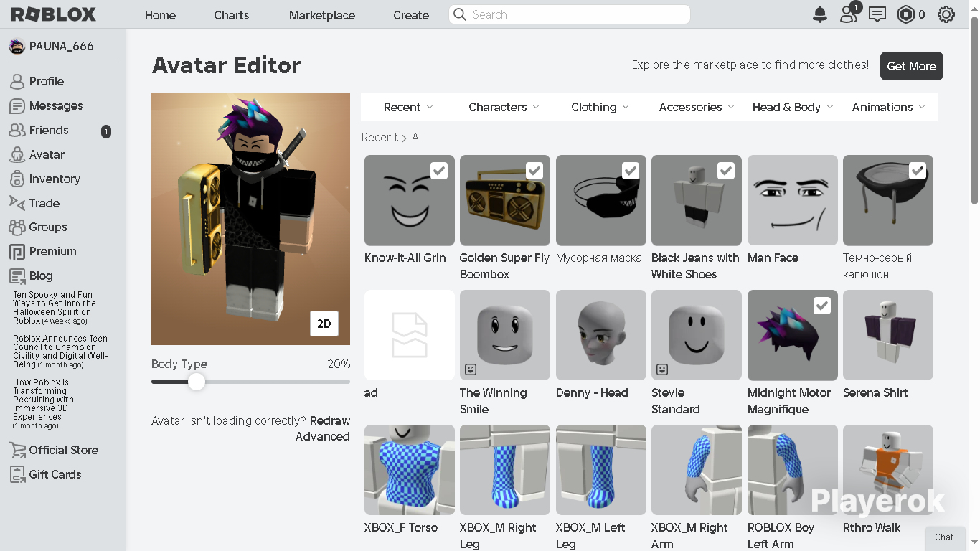Open PAUNA_666 avatar icon in sidebar
The height and width of the screenshot is (551, 980).
pos(17,46)
